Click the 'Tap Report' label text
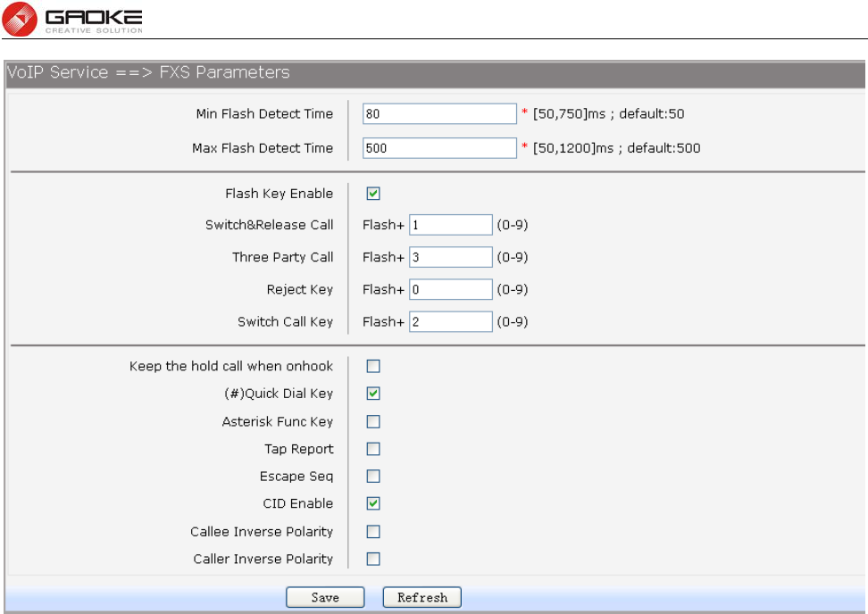This screenshot has height=614, width=868. coord(299,449)
